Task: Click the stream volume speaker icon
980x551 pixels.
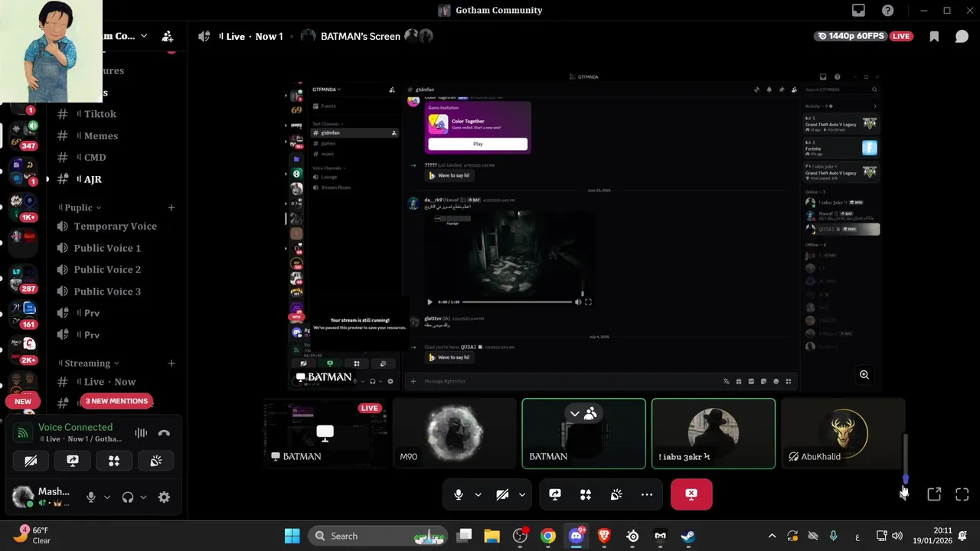Action: pyautogui.click(x=904, y=494)
